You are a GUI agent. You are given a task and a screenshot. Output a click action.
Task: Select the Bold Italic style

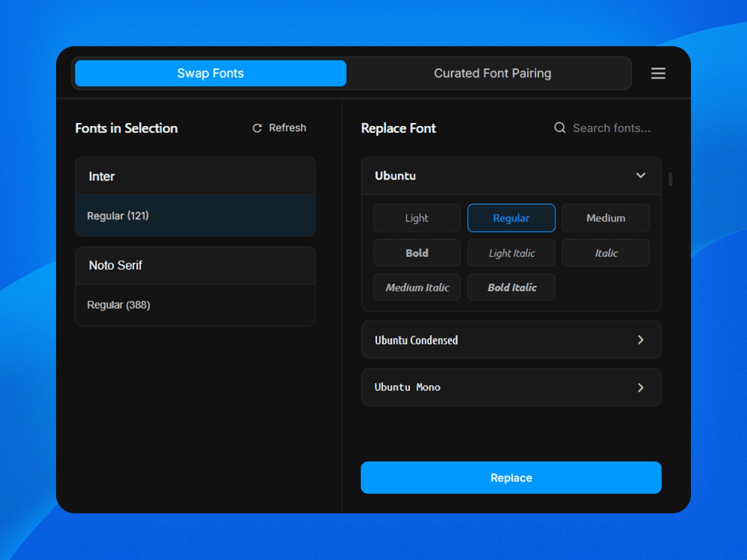tap(511, 287)
